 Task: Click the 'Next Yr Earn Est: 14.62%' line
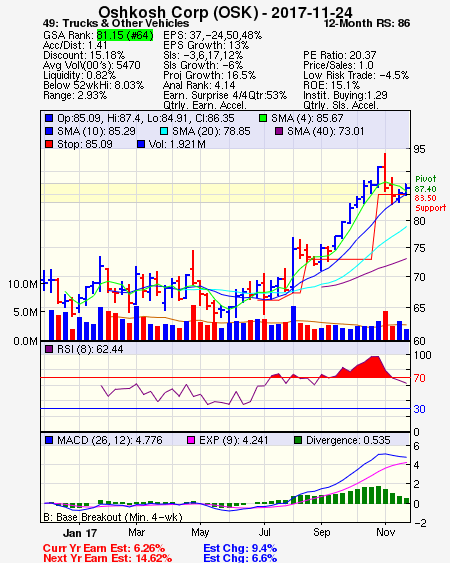[107, 558]
